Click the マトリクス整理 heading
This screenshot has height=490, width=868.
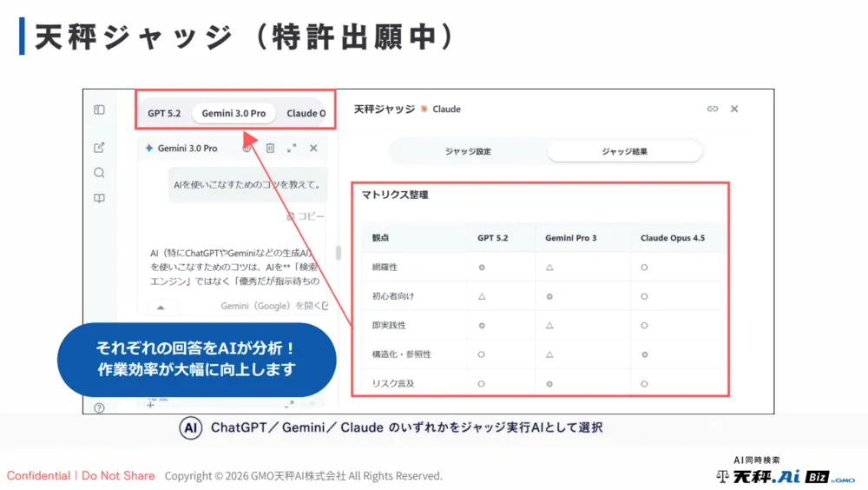click(395, 195)
